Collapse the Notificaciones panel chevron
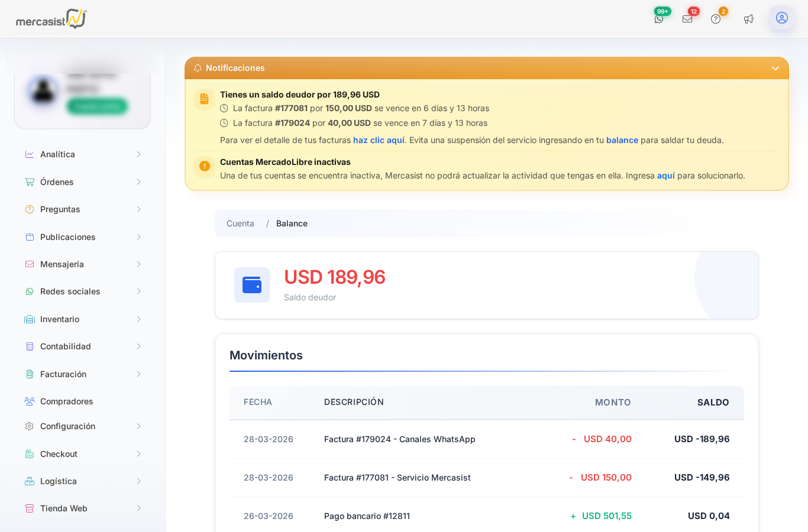The height and width of the screenshot is (532, 808). [x=775, y=69]
